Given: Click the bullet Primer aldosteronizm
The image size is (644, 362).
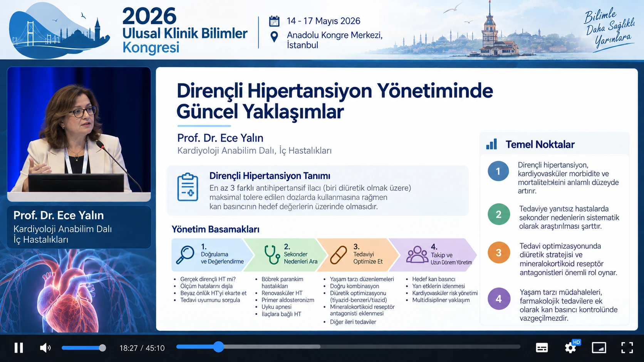Looking at the screenshot, I should (288, 300).
